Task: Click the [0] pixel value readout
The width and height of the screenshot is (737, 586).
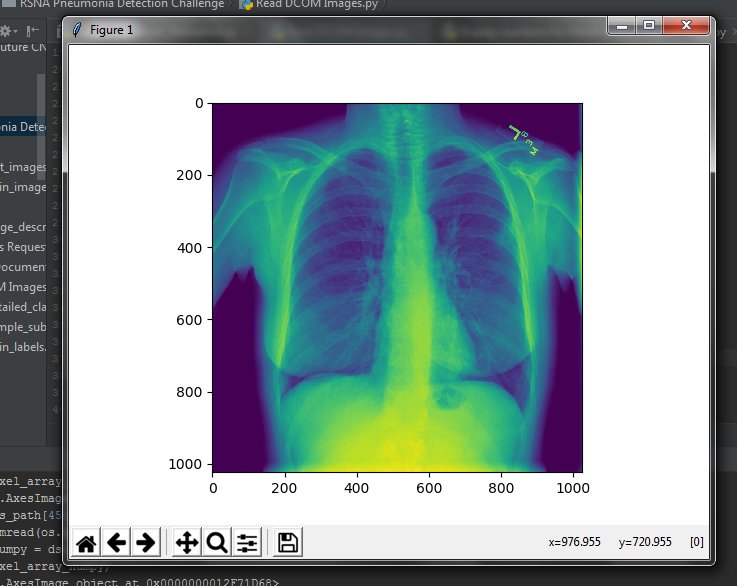Action: point(697,542)
